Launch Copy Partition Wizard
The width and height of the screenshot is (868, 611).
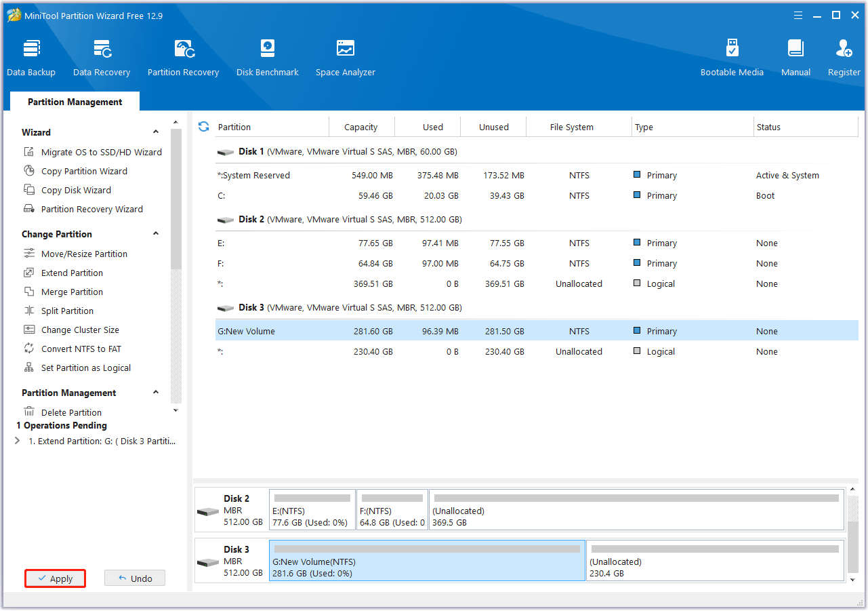pos(76,171)
